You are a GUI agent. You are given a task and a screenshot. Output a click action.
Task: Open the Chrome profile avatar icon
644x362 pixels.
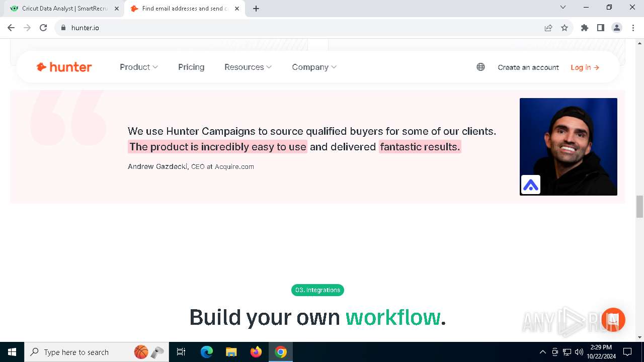click(x=617, y=28)
